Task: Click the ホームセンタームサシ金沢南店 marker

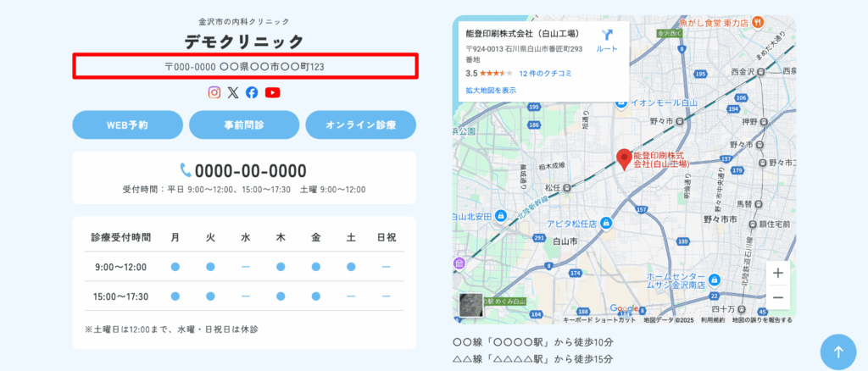Action: coord(714,280)
